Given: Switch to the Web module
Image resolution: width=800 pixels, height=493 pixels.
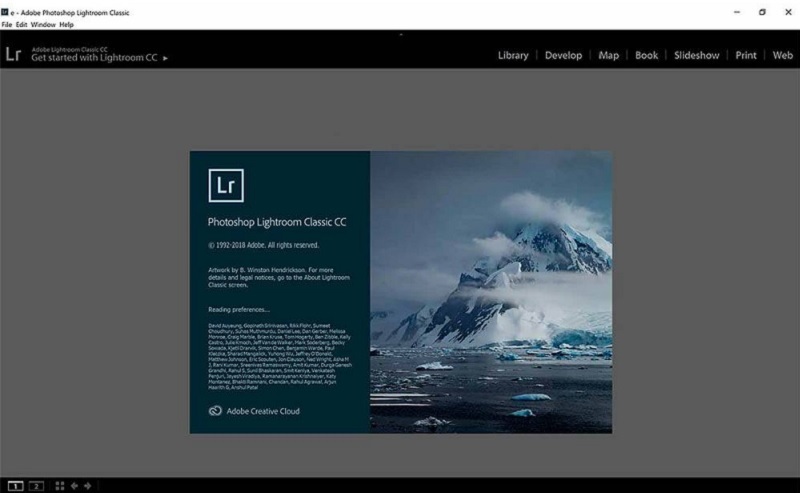Looking at the screenshot, I should (783, 55).
